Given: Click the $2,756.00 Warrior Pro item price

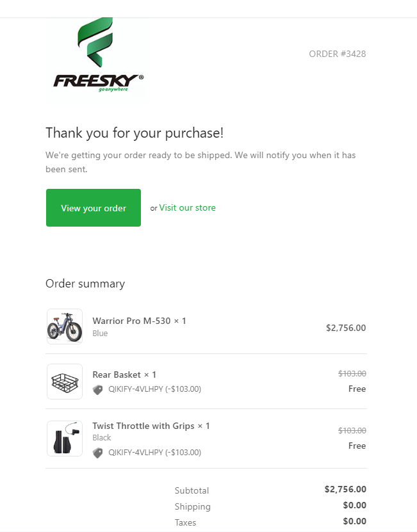Looking at the screenshot, I should click(x=346, y=328).
